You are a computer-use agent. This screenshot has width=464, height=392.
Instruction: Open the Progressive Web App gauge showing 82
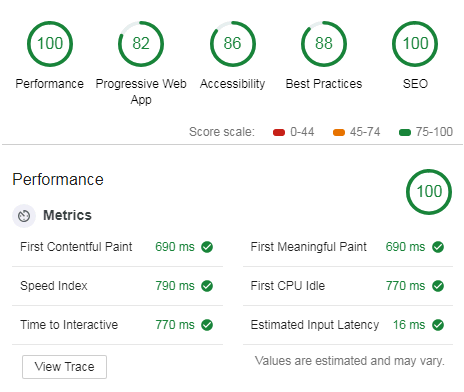click(x=141, y=44)
